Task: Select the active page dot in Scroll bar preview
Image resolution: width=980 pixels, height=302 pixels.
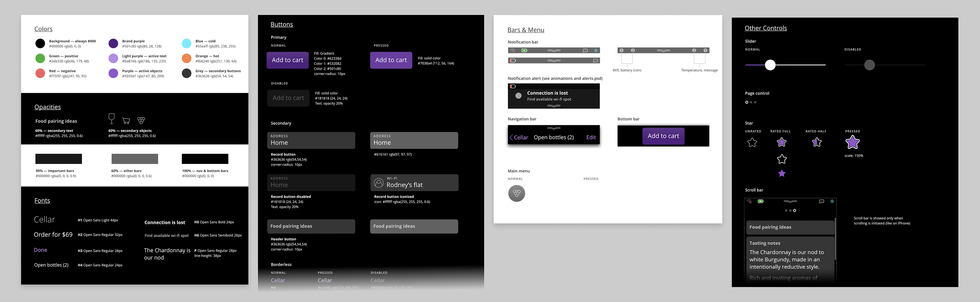Action: (794, 210)
